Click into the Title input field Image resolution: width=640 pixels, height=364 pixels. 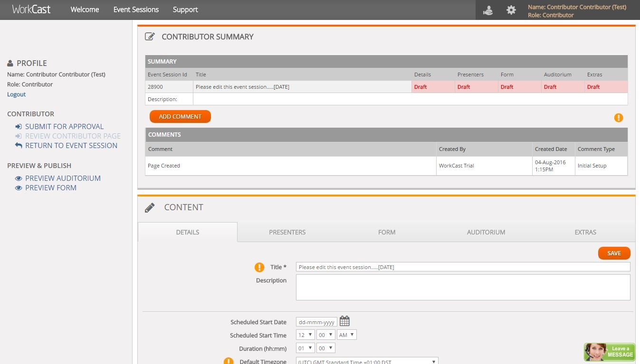(463, 267)
